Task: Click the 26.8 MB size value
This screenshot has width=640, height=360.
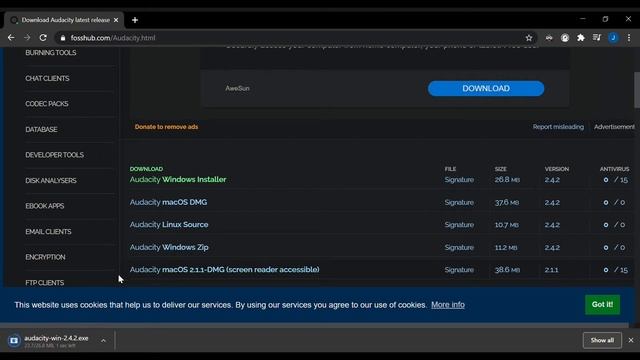Action: [507, 180]
